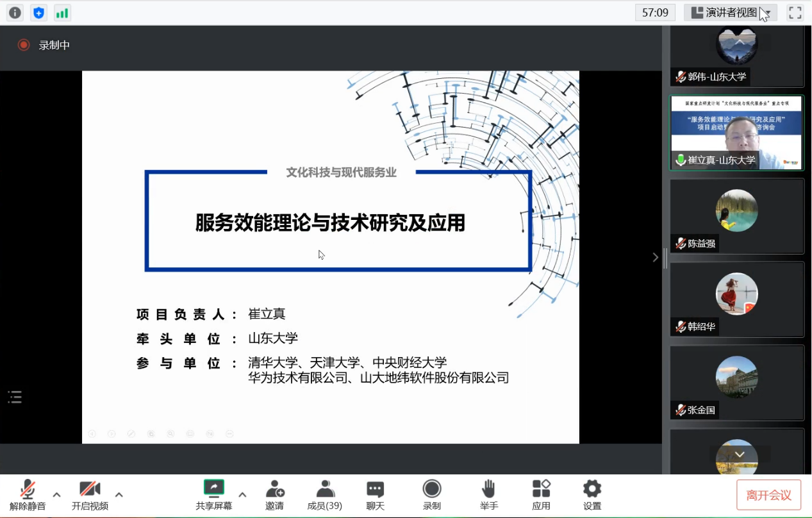Click the blue security shield icon

[38, 13]
